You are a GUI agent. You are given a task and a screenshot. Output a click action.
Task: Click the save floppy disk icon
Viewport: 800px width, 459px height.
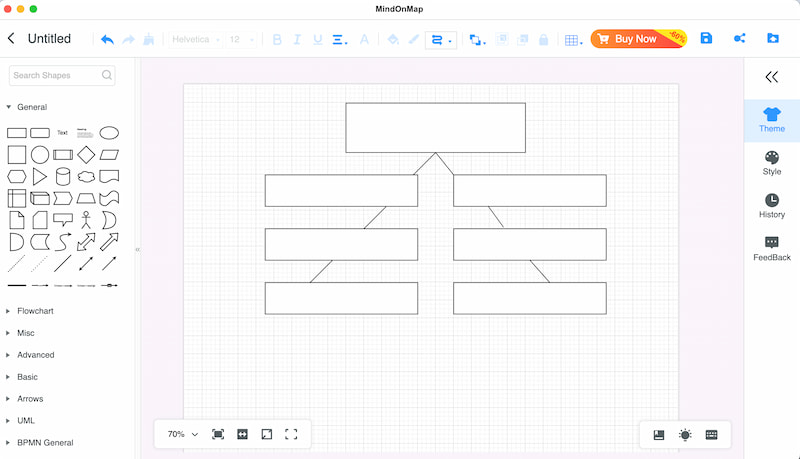[x=706, y=39]
